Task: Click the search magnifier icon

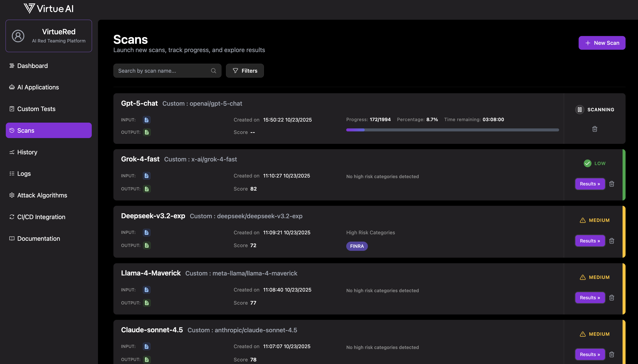Action: [214, 71]
